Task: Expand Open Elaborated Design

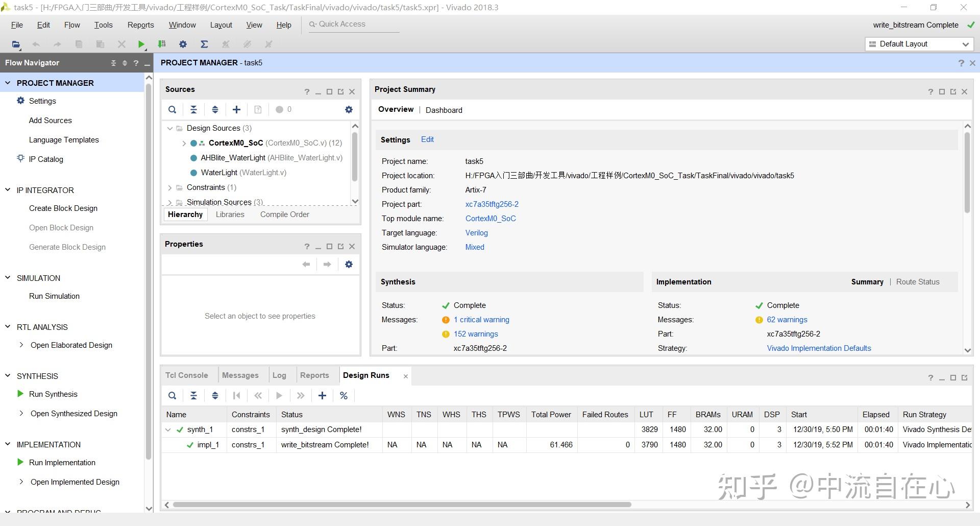Action: pyautogui.click(x=21, y=345)
